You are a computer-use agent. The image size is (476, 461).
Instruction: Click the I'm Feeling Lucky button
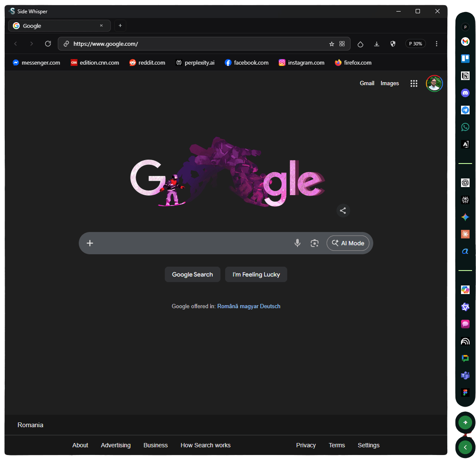pos(256,274)
